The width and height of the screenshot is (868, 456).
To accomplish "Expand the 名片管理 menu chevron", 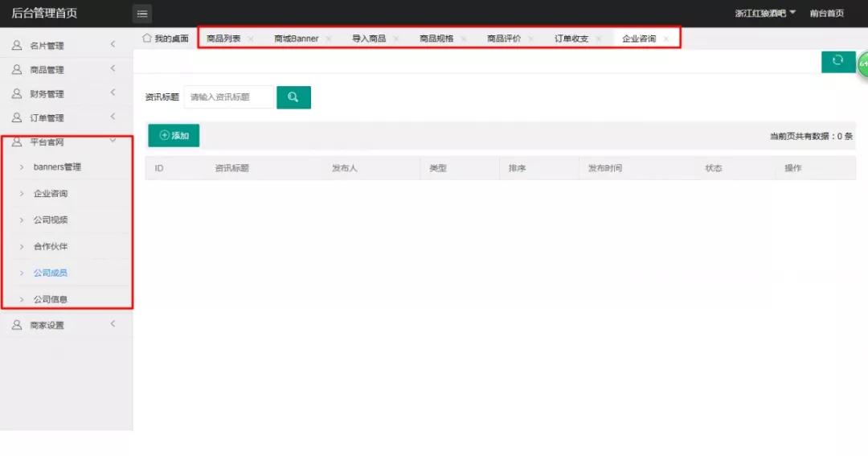I will pyautogui.click(x=113, y=44).
